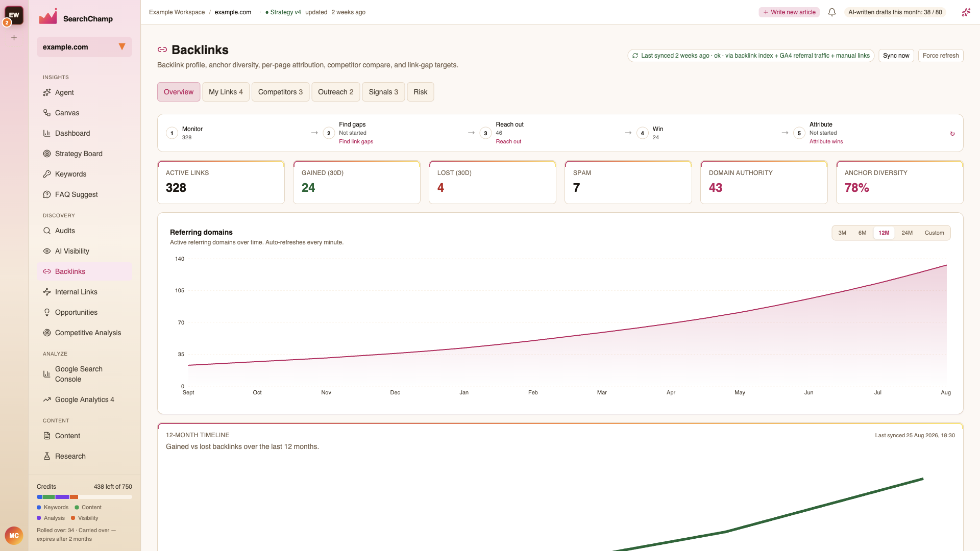
Task: Click the last synced status pill
Action: click(x=751, y=56)
